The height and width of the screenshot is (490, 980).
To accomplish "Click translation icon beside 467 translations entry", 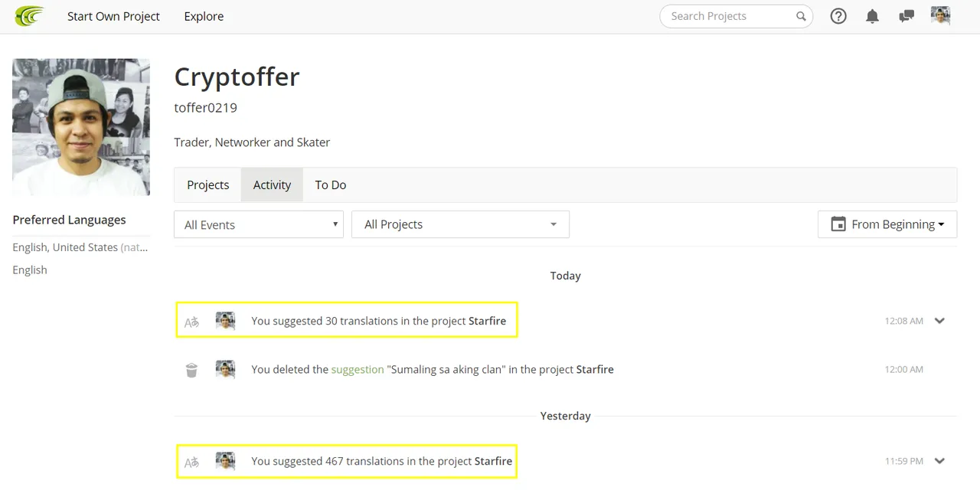I will [x=191, y=462].
